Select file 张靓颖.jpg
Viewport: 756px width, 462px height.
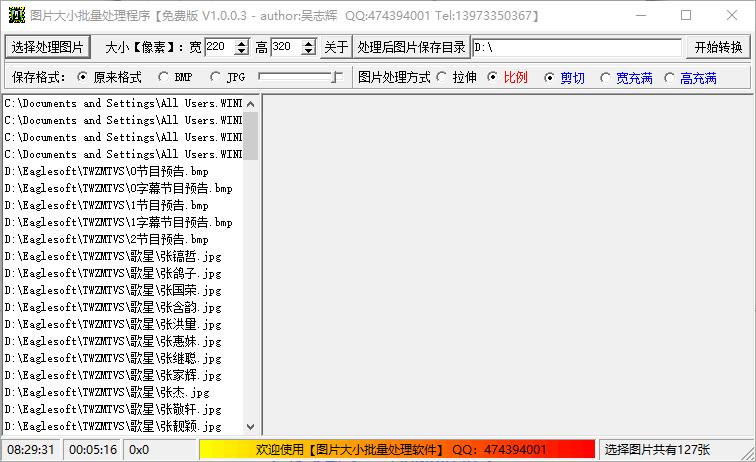tap(123, 426)
